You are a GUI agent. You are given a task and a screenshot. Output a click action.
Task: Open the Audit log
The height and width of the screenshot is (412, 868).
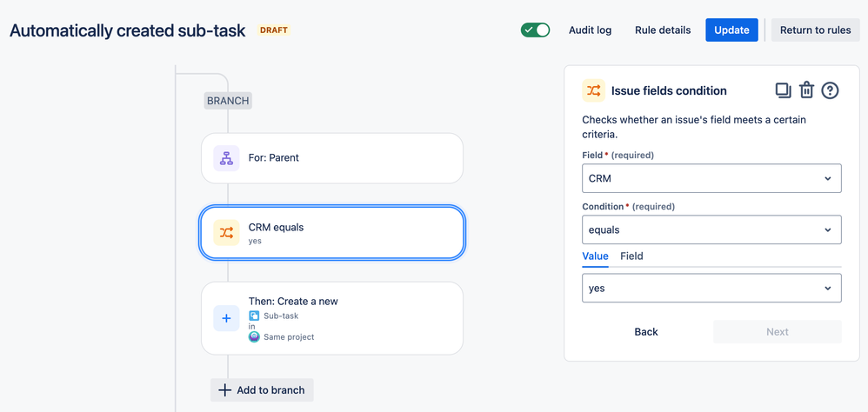coord(590,30)
